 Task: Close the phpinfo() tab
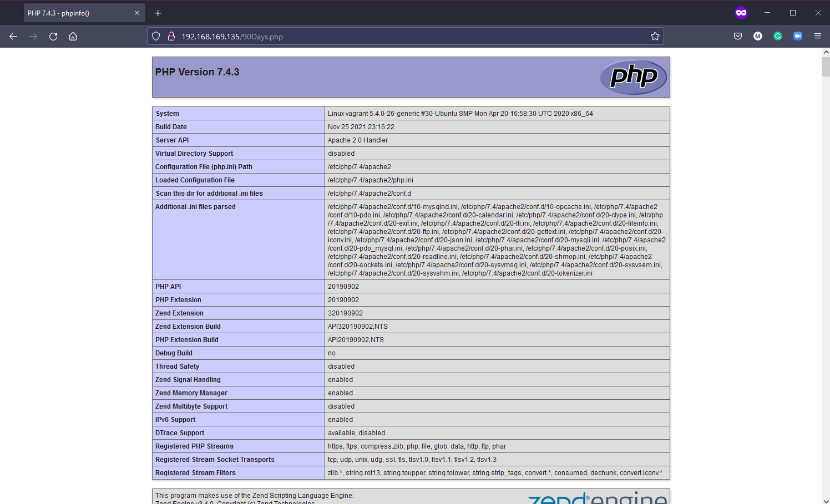[x=137, y=13]
